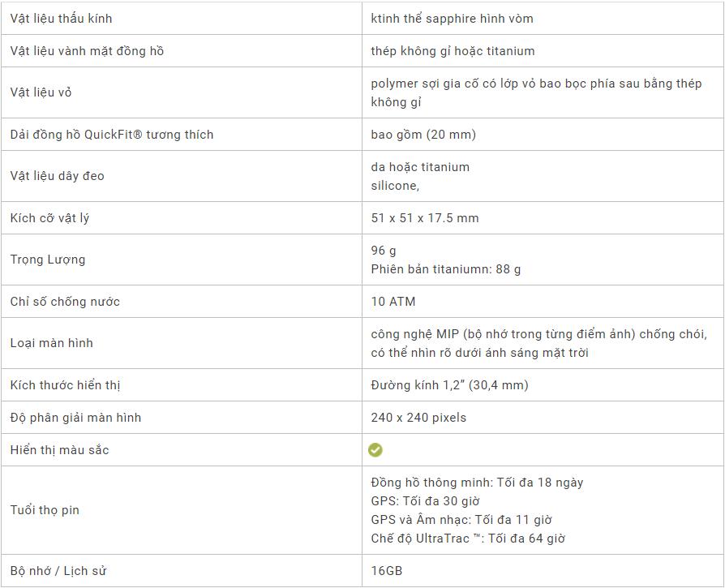Viewport: 725px width, 588px height.
Task: Select the "ktinh thể sapphire hình vòm" cell
Action: tap(452, 19)
